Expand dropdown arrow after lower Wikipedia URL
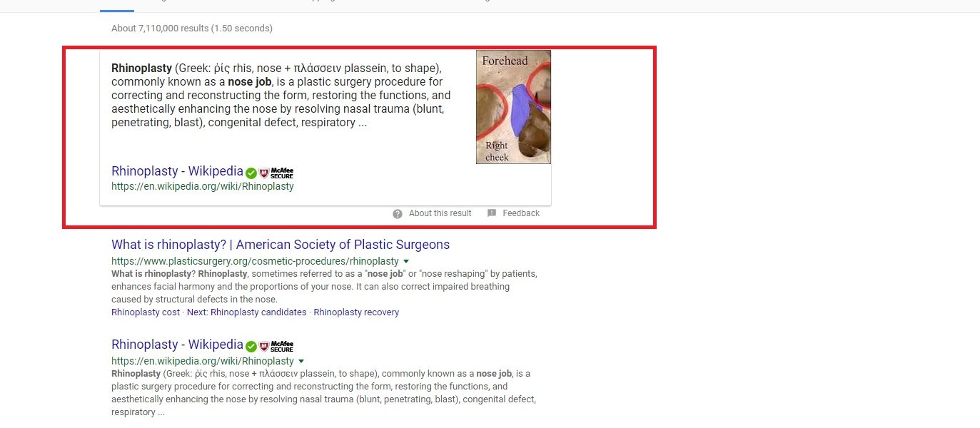 point(301,362)
